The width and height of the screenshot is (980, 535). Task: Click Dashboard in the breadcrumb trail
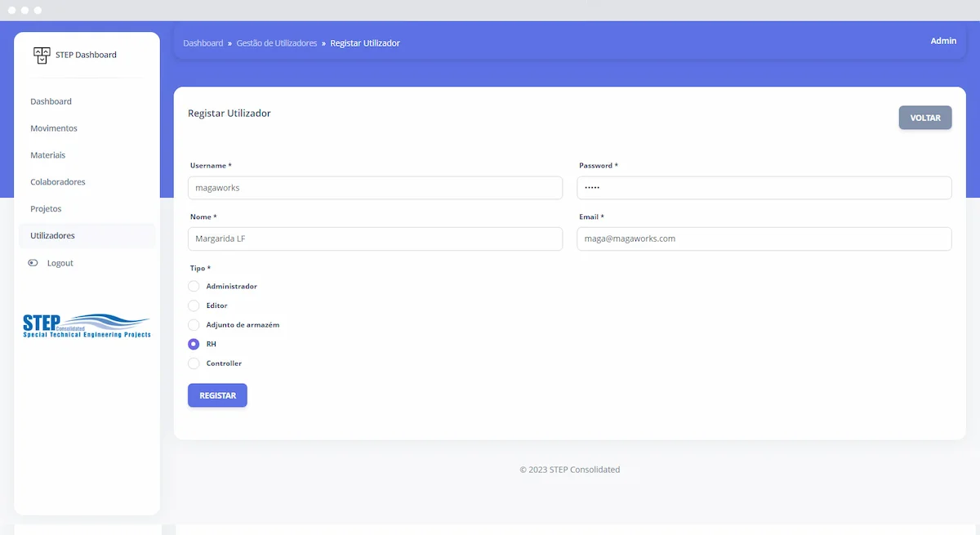tap(203, 42)
